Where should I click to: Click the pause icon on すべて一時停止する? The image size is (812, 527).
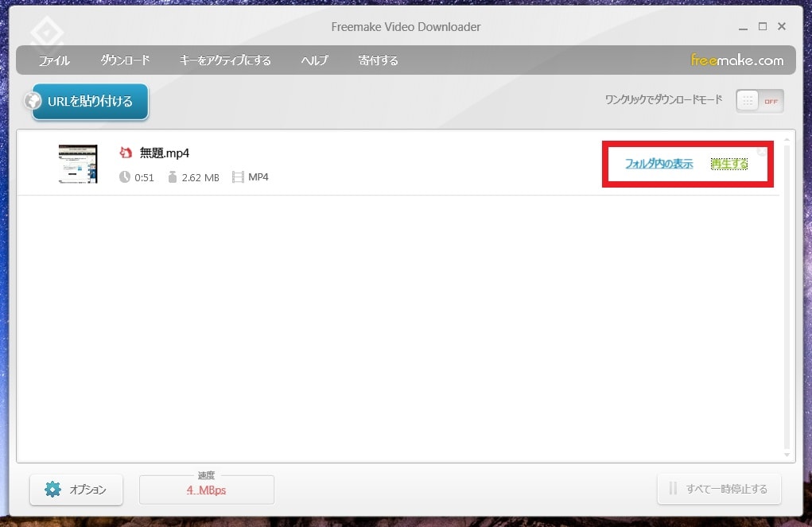coord(673,488)
